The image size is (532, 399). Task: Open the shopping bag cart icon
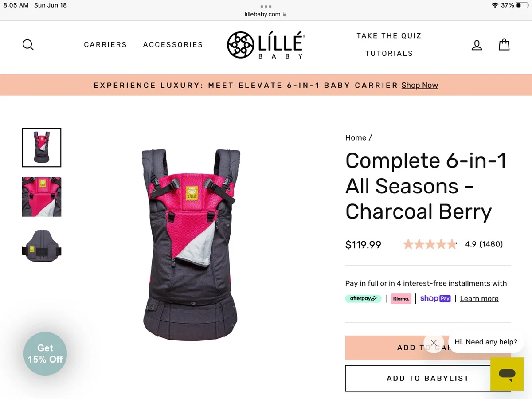click(504, 44)
